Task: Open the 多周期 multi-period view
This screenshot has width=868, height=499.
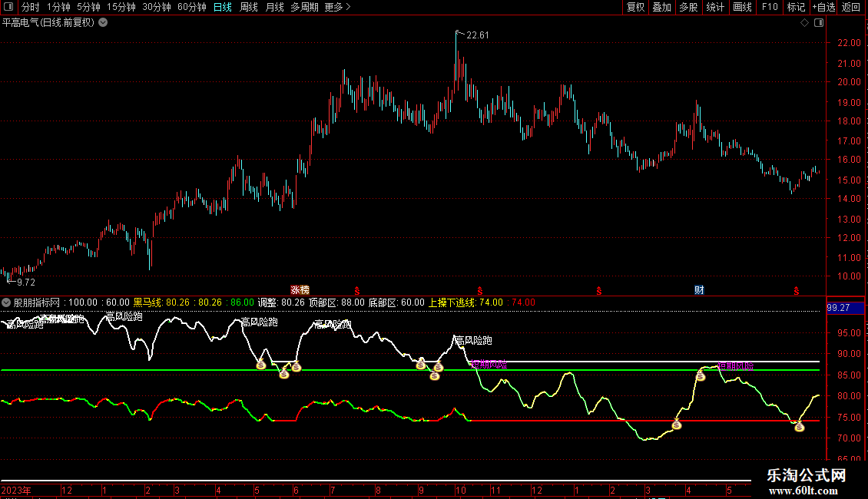Action: [x=304, y=7]
